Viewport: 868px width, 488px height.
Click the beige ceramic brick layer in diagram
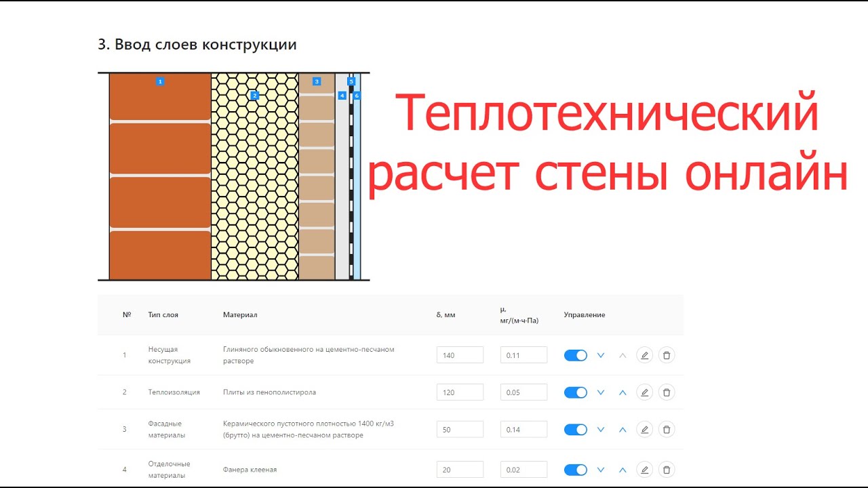pos(317,176)
